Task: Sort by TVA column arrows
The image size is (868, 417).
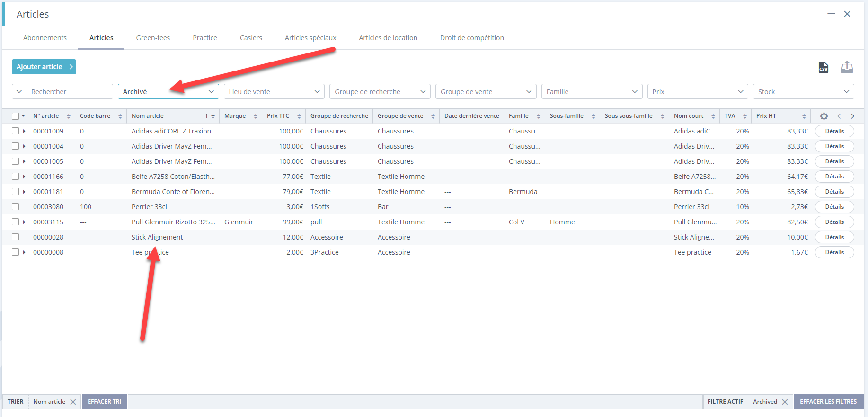Action: coord(745,116)
